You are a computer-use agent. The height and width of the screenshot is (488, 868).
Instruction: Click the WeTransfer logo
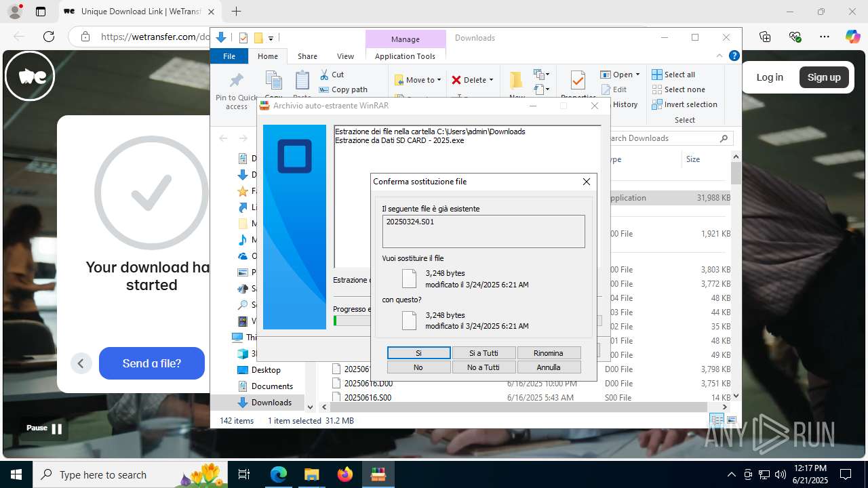point(30,76)
